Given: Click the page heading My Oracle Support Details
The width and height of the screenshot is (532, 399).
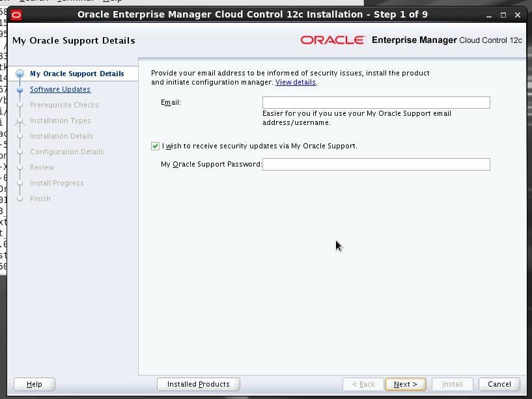Looking at the screenshot, I should (x=74, y=41).
